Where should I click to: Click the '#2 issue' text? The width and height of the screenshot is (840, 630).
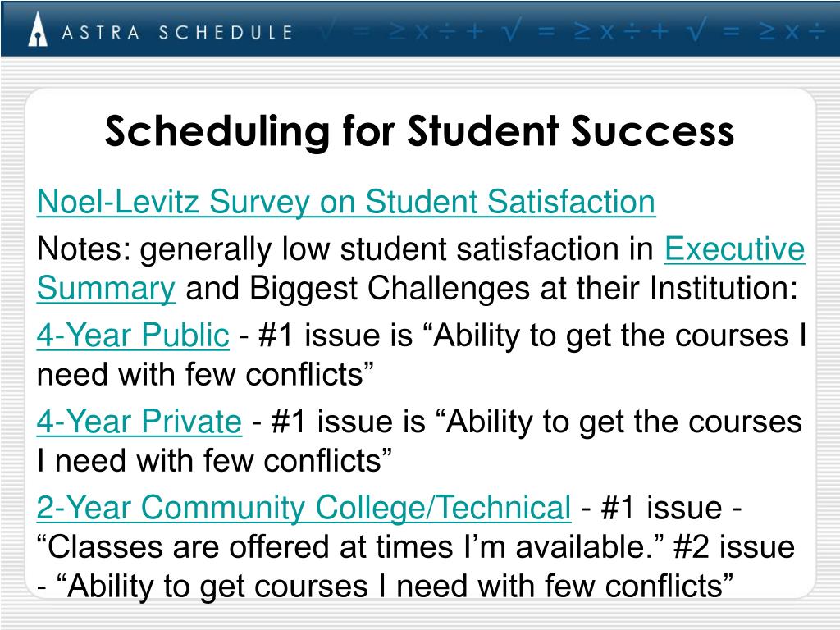pyautogui.click(x=734, y=547)
